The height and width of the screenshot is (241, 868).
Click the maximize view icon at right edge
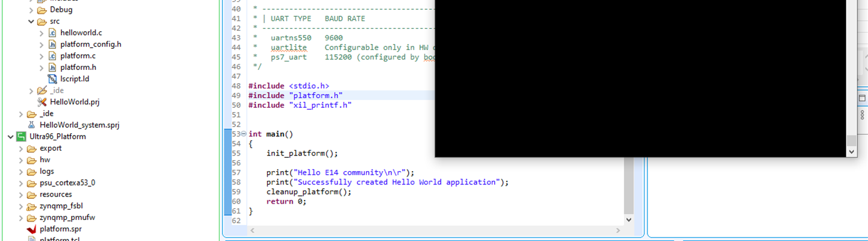(x=862, y=98)
